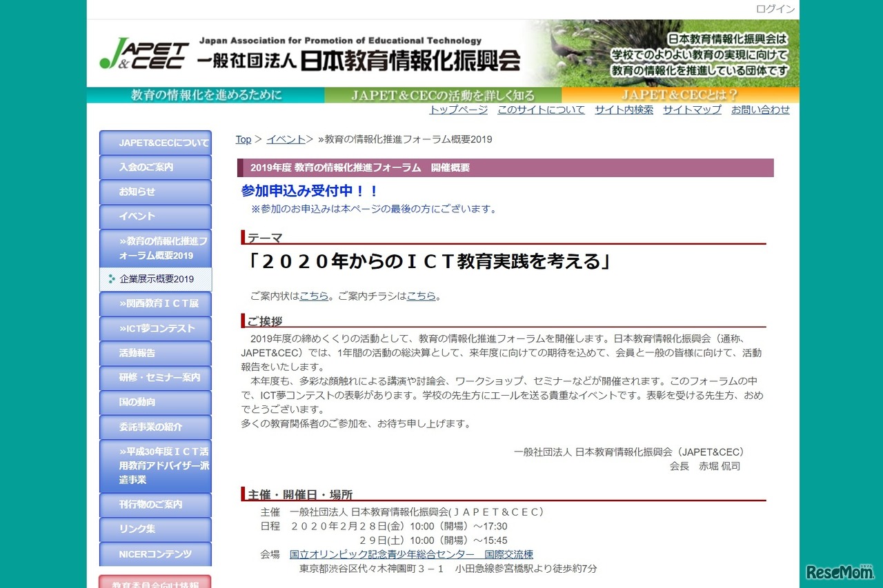
Task: Open the 入会のご案内 sidebar item
Action: click(x=155, y=167)
